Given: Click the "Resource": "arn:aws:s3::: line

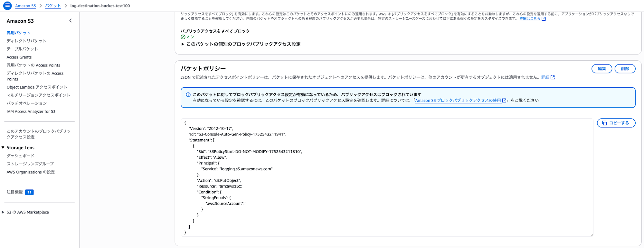Looking at the screenshot, I should pyautogui.click(x=220, y=186).
